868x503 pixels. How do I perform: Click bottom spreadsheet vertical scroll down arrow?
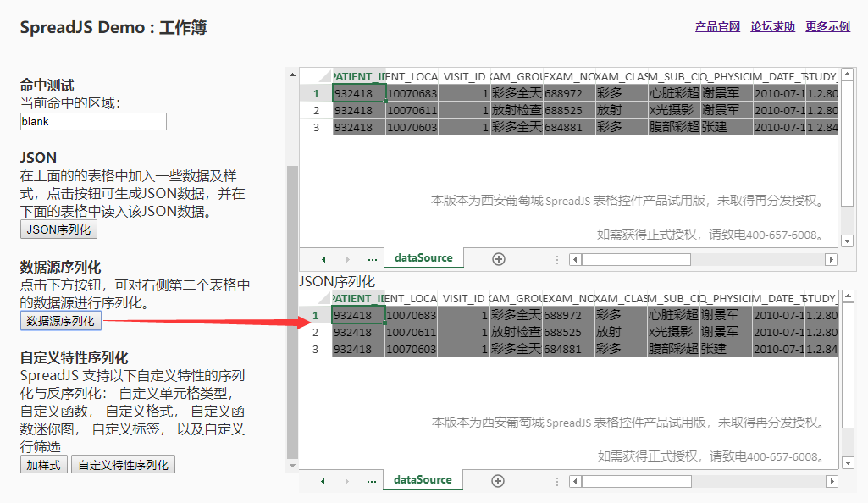pos(848,462)
